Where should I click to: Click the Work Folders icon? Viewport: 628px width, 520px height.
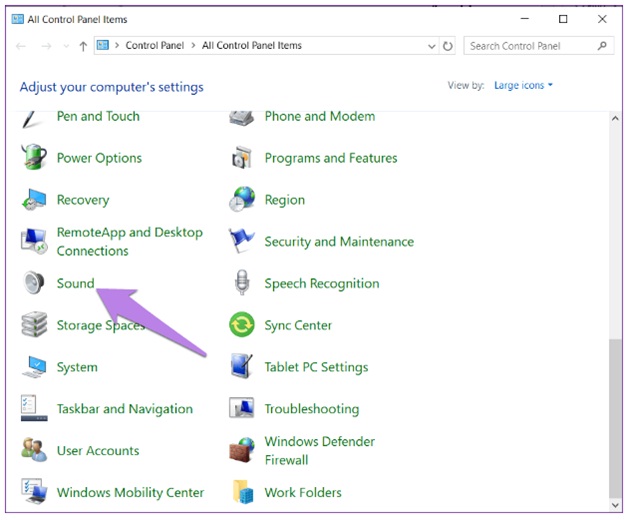pos(243,492)
